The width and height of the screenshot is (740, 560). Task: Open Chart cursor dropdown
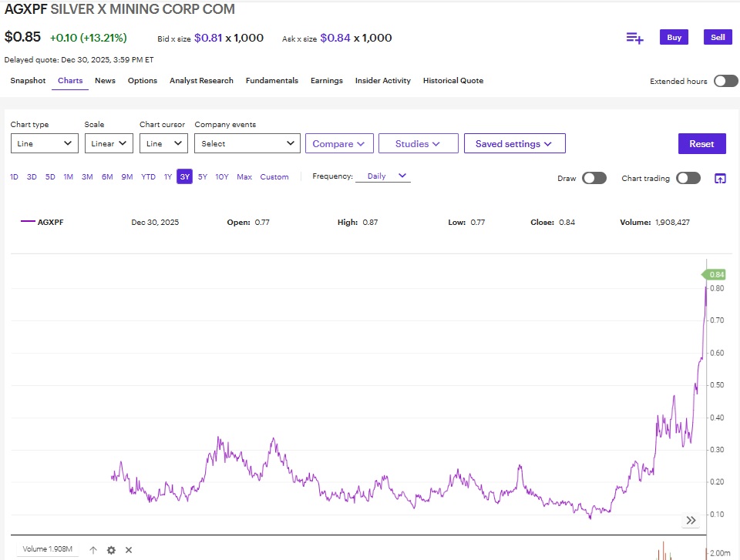[x=163, y=143]
